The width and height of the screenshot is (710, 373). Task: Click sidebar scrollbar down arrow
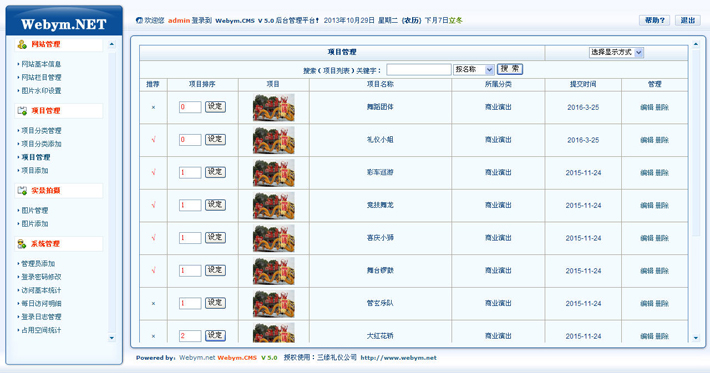coord(112,338)
